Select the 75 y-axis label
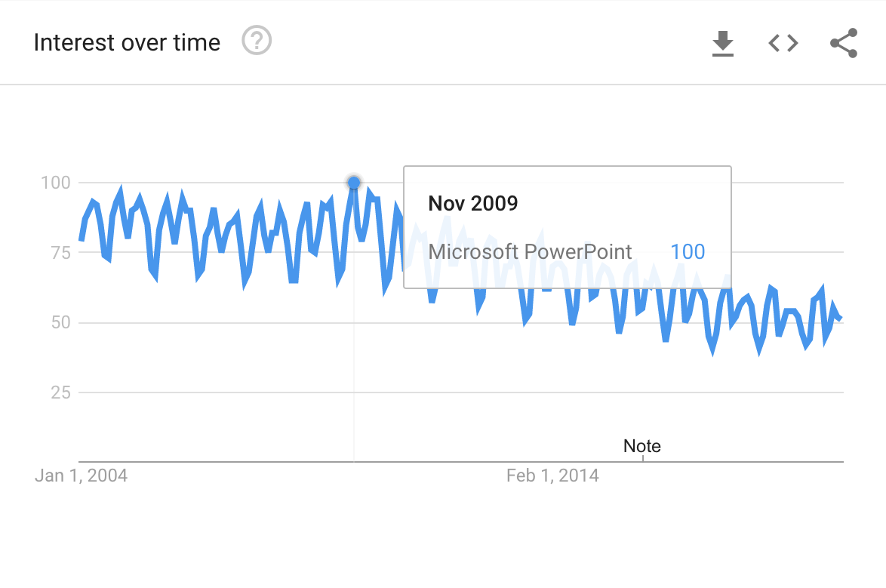The height and width of the screenshot is (588, 886). pyautogui.click(x=60, y=253)
